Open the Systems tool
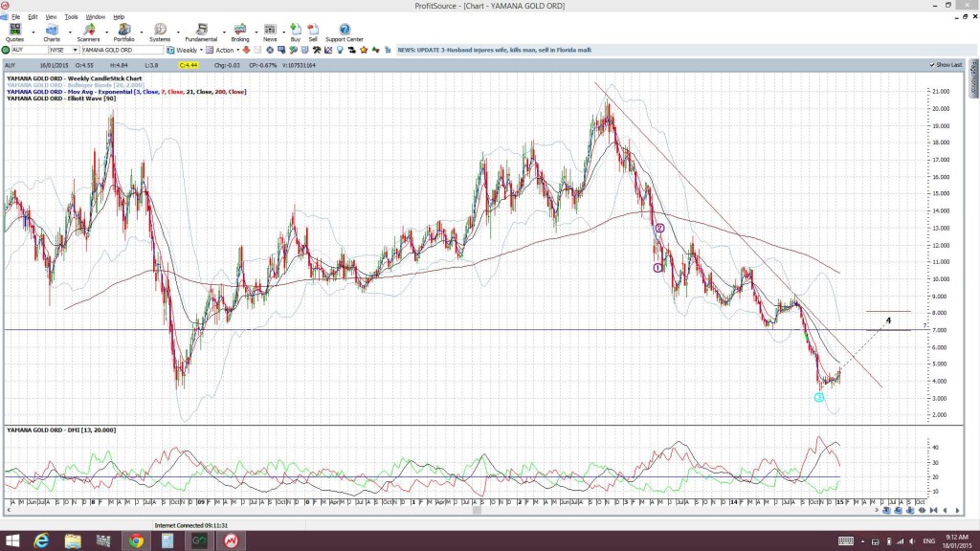980x551 pixels. 160,33
